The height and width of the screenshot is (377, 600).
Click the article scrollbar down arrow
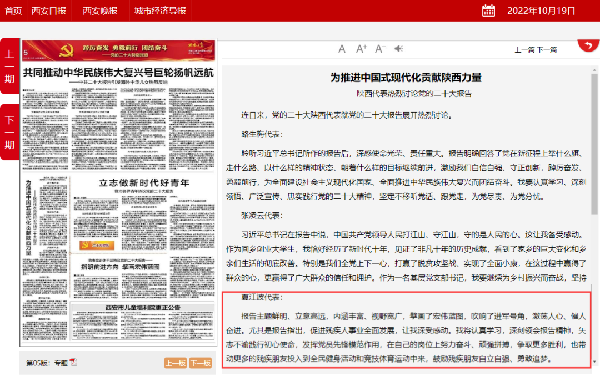pyautogui.click(x=594, y=361)
